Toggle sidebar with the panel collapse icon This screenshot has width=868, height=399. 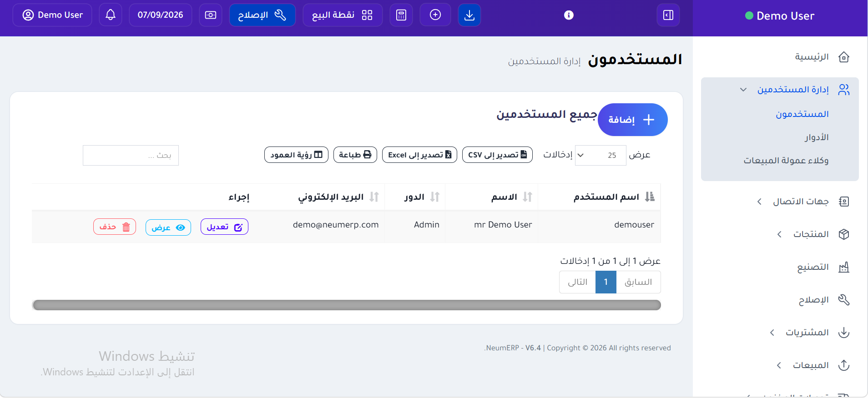pyautogui.click(x=668, y=15)
